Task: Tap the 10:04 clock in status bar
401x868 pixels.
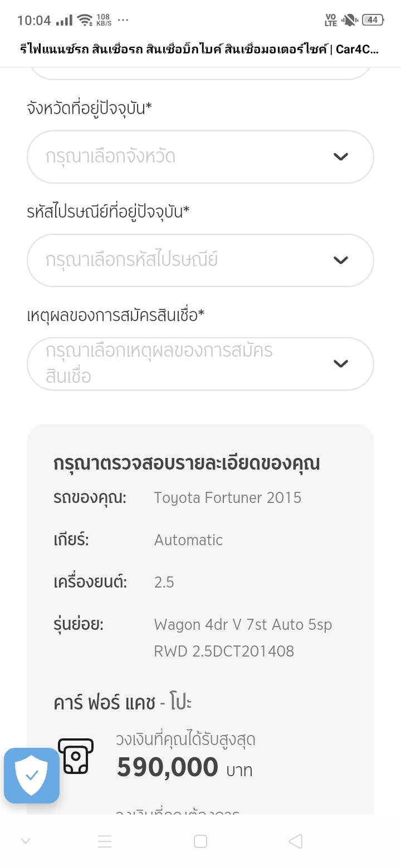Action: (x=34, y=21)
